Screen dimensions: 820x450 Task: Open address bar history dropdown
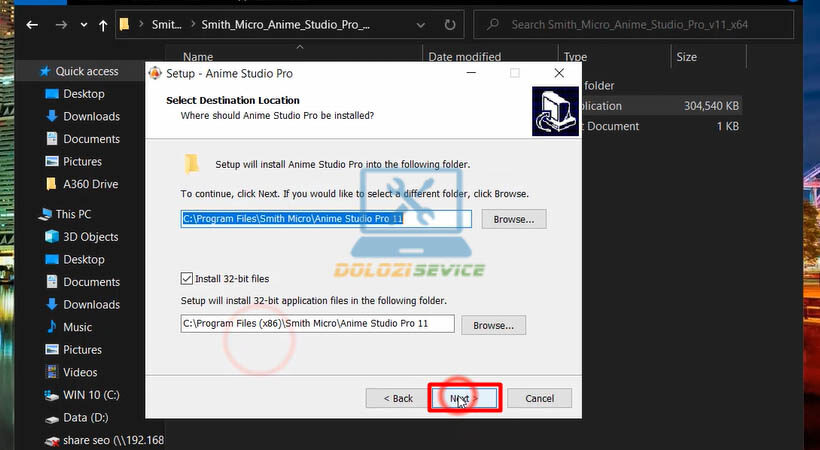[420, 25]
